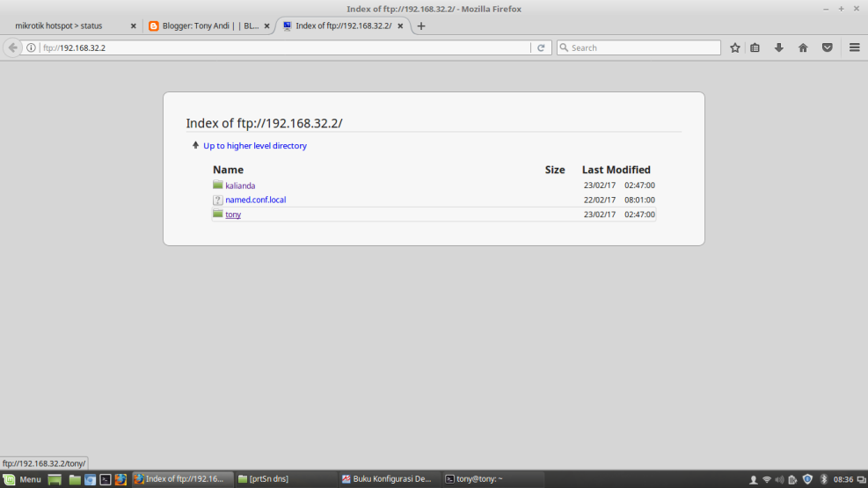Switch to the Blogger: Tony Andi tab
This screenshot has width=868, height=488.
(x=209, y=26)
